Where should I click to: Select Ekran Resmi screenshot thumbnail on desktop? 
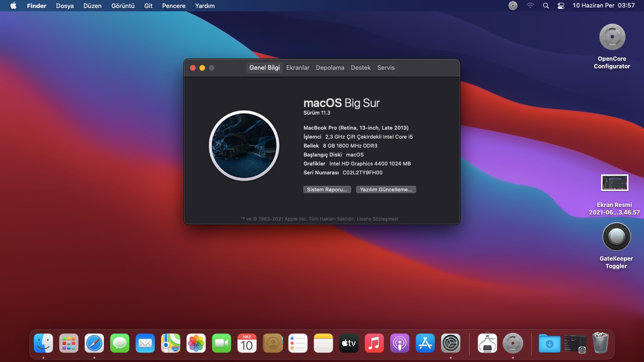[614, 183]
